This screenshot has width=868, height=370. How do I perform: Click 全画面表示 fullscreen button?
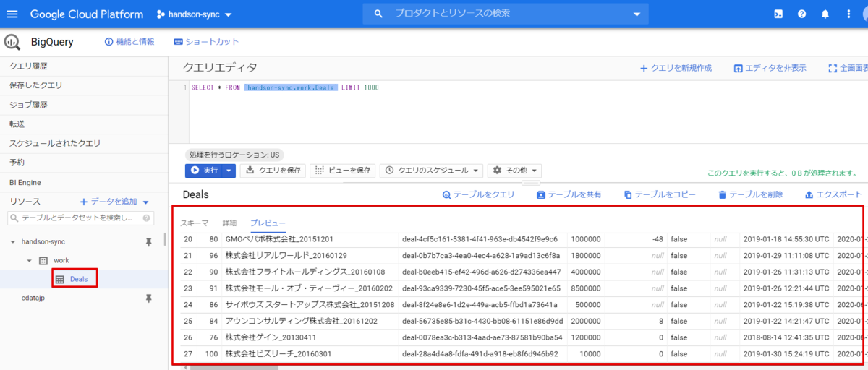pyautogui.click(x=848, y=68)
